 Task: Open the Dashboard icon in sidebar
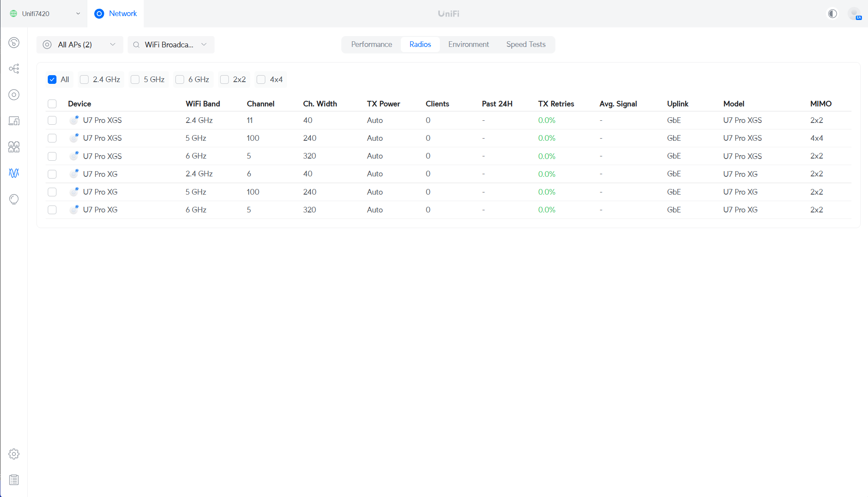[14, 43]
